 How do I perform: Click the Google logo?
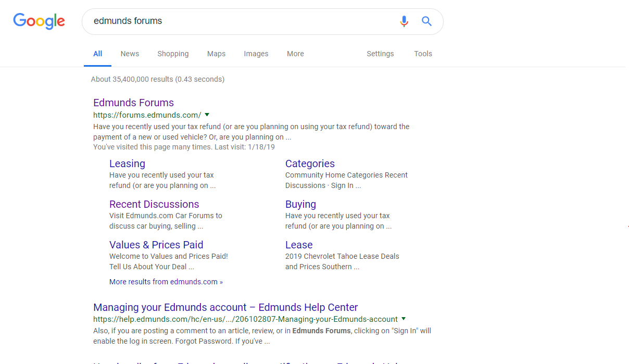tap(39, 21)
